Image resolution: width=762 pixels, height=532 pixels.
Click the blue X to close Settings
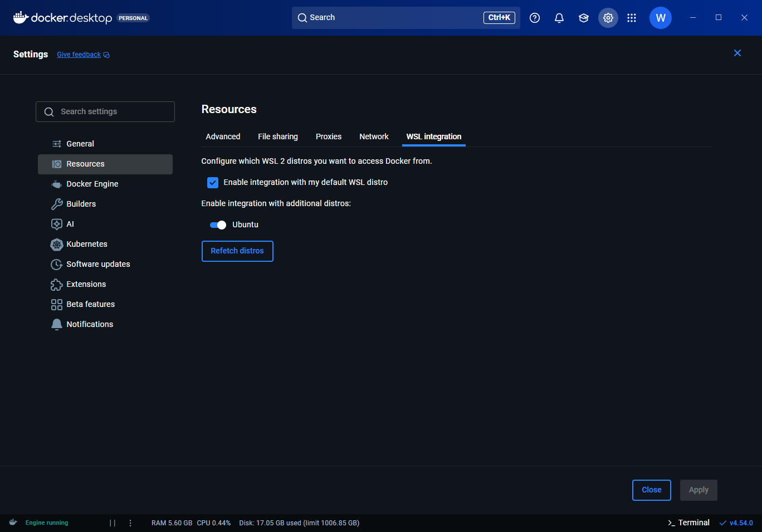[737, 53]
